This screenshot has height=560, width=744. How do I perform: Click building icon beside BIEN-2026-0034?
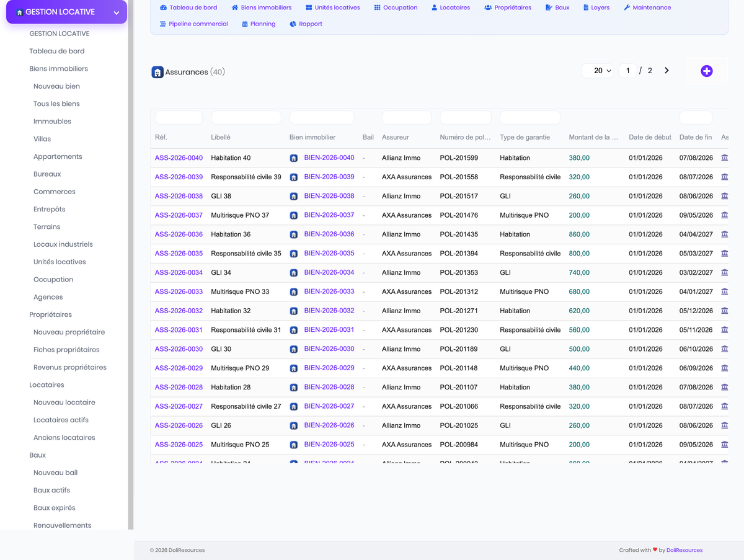294,273
